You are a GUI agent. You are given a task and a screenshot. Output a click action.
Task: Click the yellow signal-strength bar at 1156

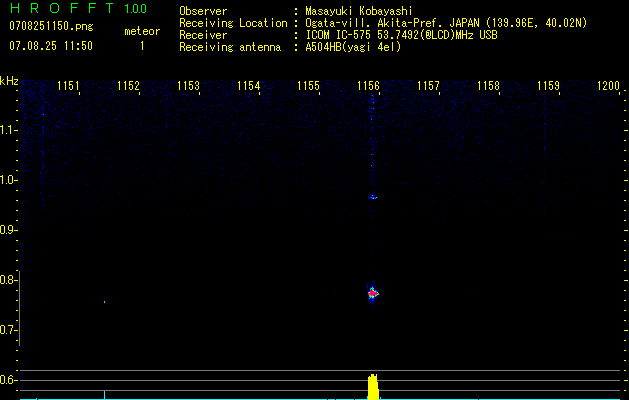[373, 387]
